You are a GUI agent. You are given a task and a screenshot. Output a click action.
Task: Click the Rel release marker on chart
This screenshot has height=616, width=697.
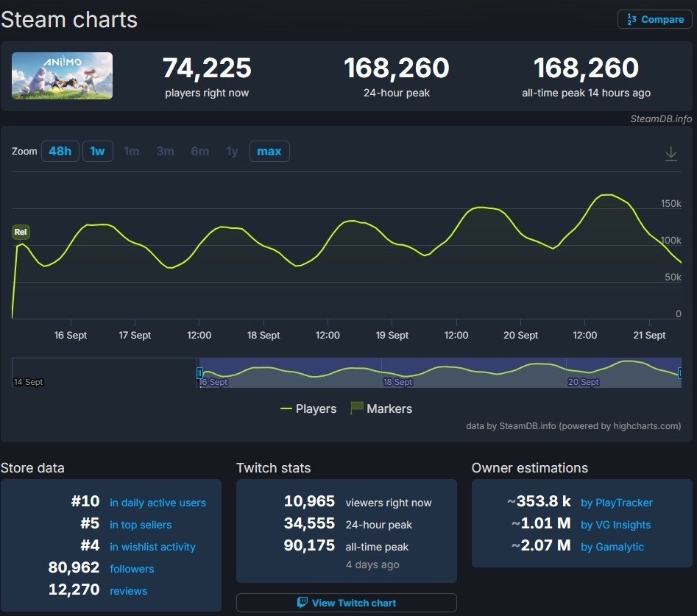(x=21, y=232)
